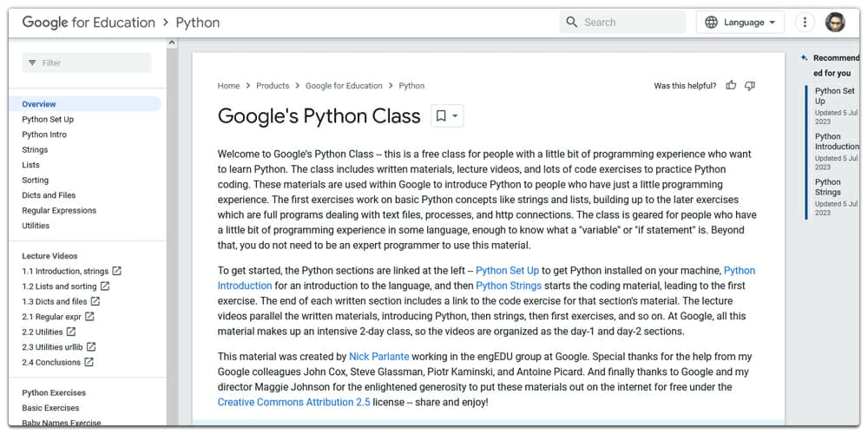Open 1.2 Lists and sorting lecture video

(59, 286)
